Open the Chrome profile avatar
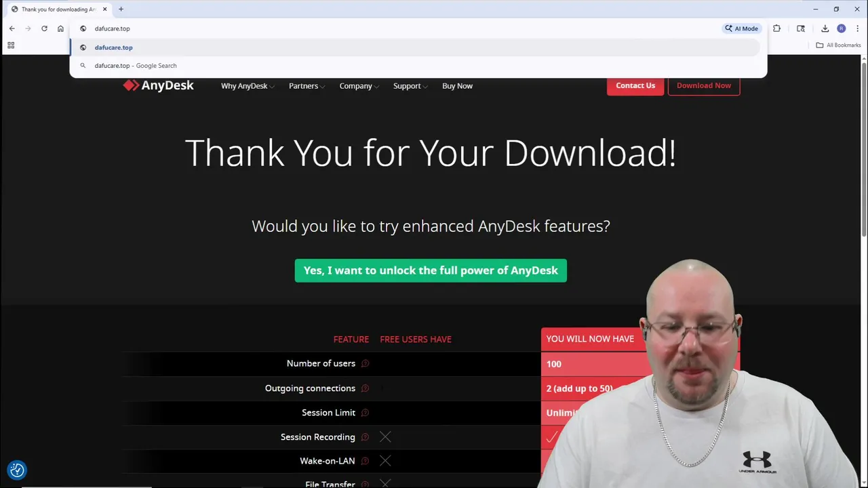This screenshot has width=868, height=488. (x=841, y=28)
